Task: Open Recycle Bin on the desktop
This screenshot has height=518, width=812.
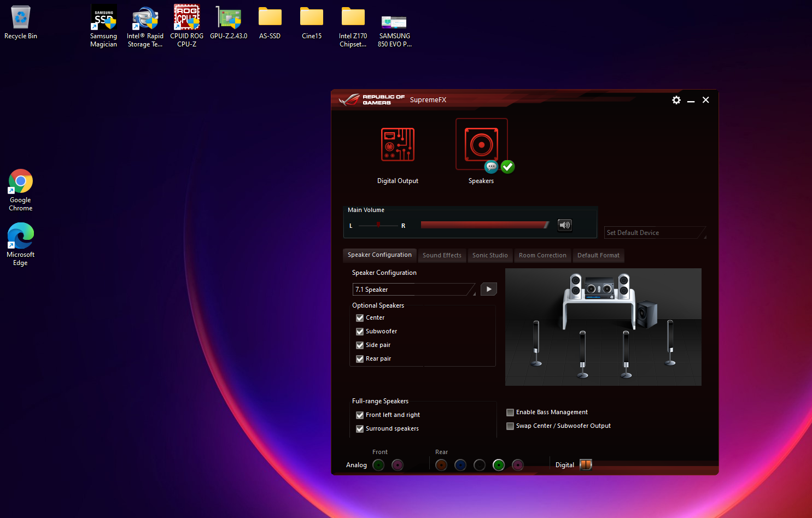Action: tap(21, 22)
